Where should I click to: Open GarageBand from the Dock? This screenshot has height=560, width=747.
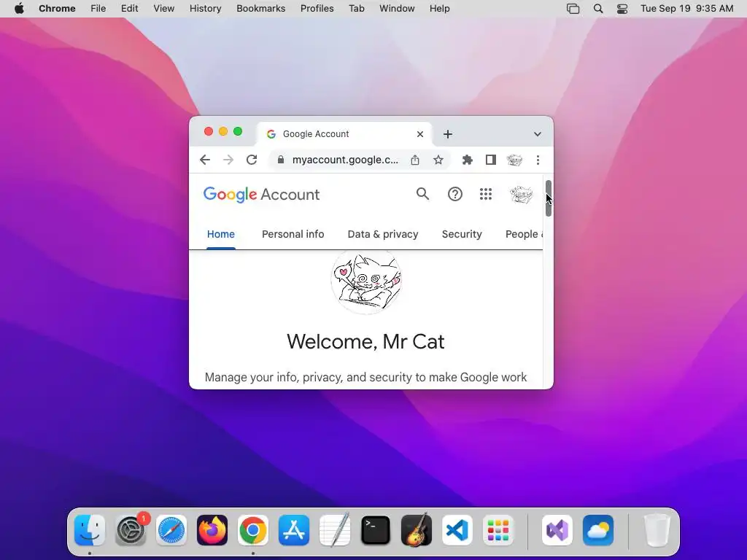[x=417, y=530]
